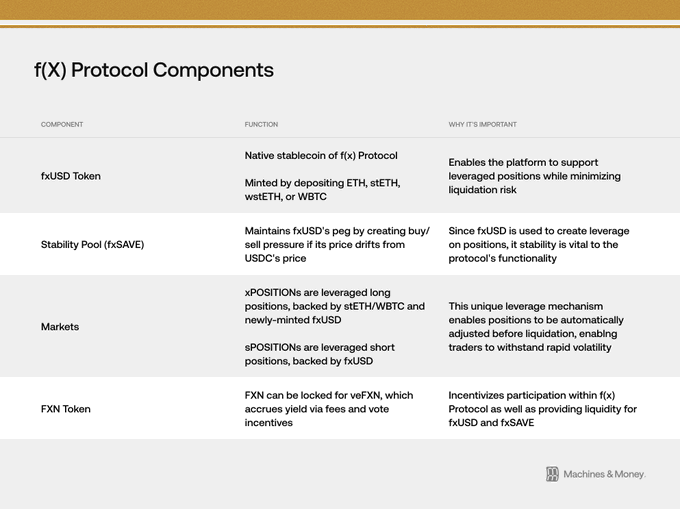Click the COMPONENT column header
This screenshot has width=680, height=509.
pyautogui.click(x=62, y=124)
